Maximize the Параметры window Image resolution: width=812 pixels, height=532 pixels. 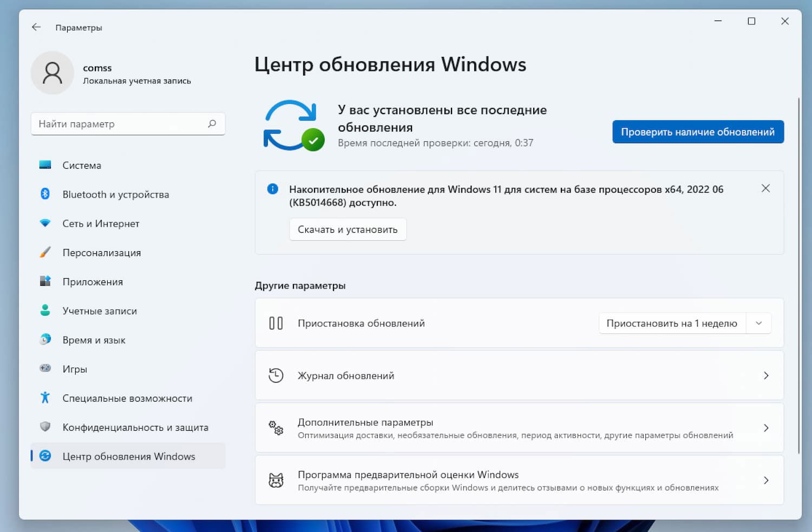point(751,21)
